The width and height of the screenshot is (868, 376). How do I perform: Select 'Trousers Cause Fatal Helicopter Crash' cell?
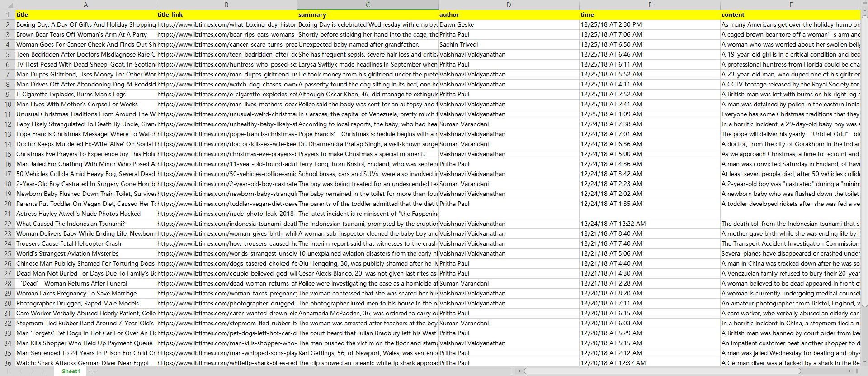click(x=85, y=243)
